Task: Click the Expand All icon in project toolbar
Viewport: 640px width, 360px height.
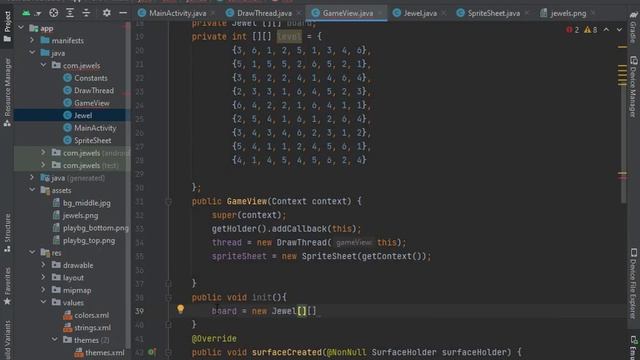Action: pyautogui.click(x=70, y=13)
